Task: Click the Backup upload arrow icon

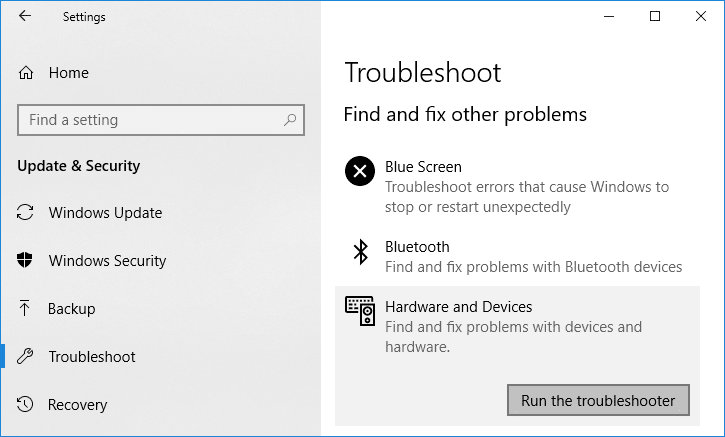Action: coord(26,309)
